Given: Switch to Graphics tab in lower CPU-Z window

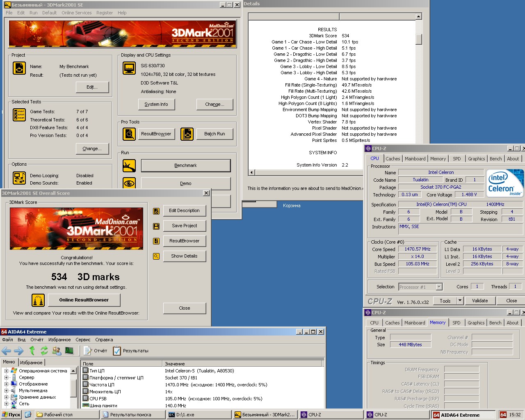Looking at the screenshot, I should click(476, 323).
